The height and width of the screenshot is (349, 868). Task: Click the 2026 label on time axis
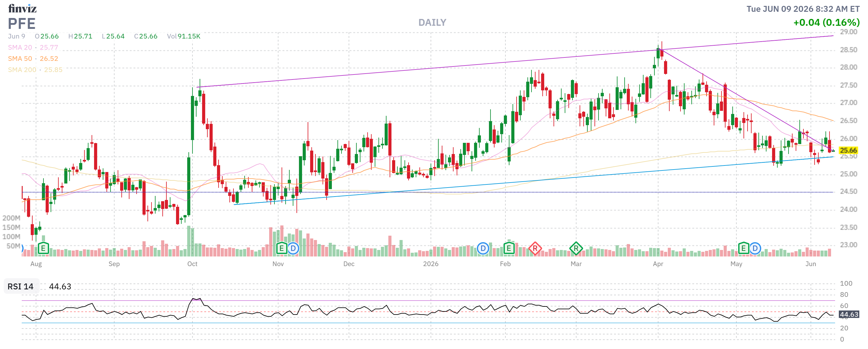tap(431, 264)
